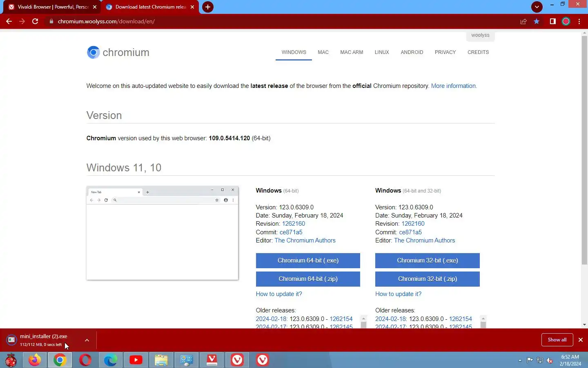Open File Explorer folder taskbar icon
This screenshot has height=368, width=588.
161,360
